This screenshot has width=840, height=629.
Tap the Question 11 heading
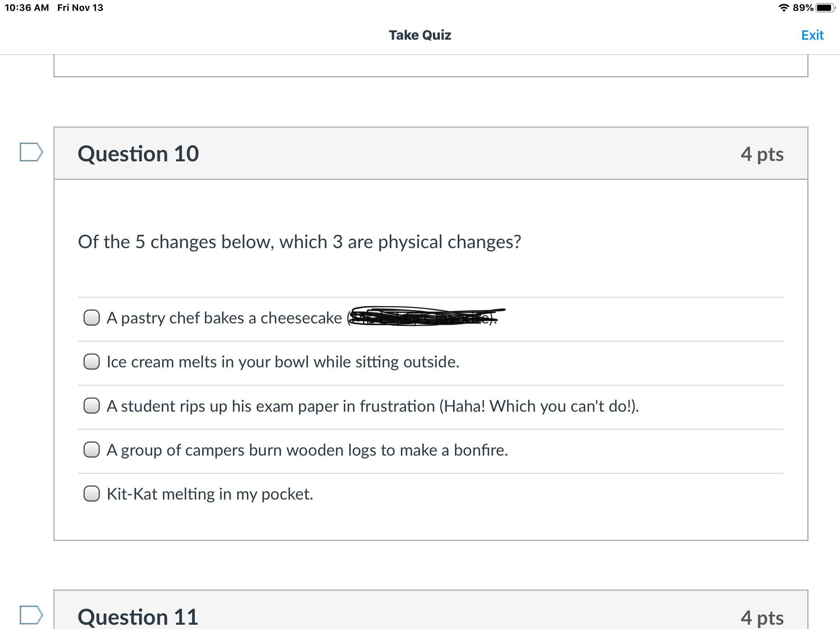(x=138, y=617)
